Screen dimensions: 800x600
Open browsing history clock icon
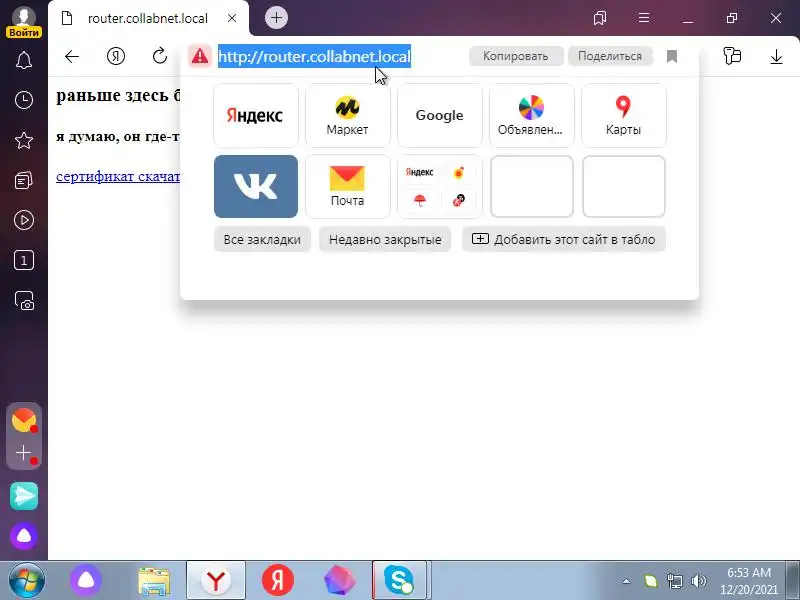(x=23, y=100)
